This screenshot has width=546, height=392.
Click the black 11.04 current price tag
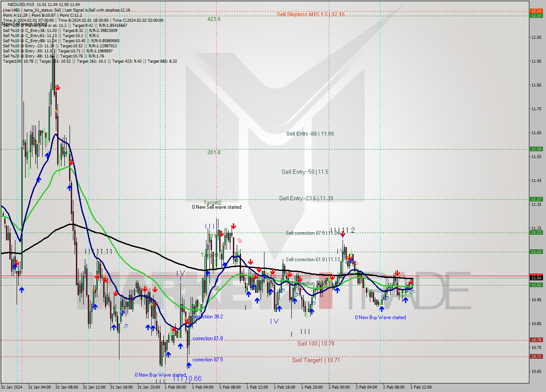[x=536, y=278]
